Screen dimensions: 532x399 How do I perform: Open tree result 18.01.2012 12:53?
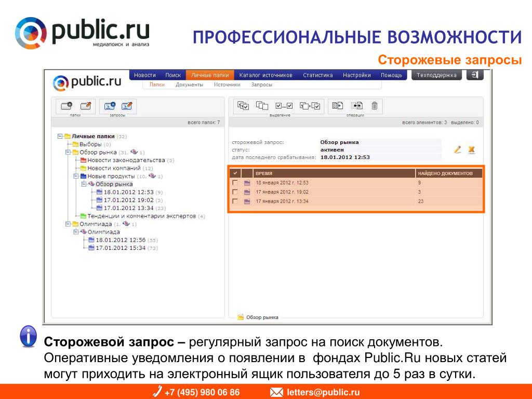pos(129,192)
